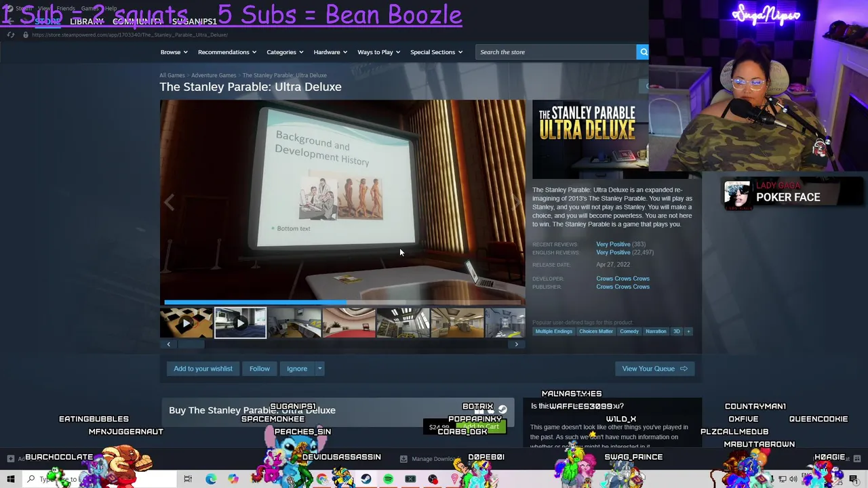Open the Categories dropdown
Screen dimensions: 868x488
(x=285, y=52)
